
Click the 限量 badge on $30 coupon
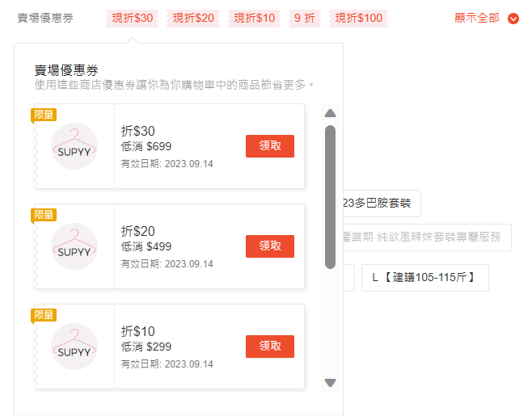click(x=44, y=115)
